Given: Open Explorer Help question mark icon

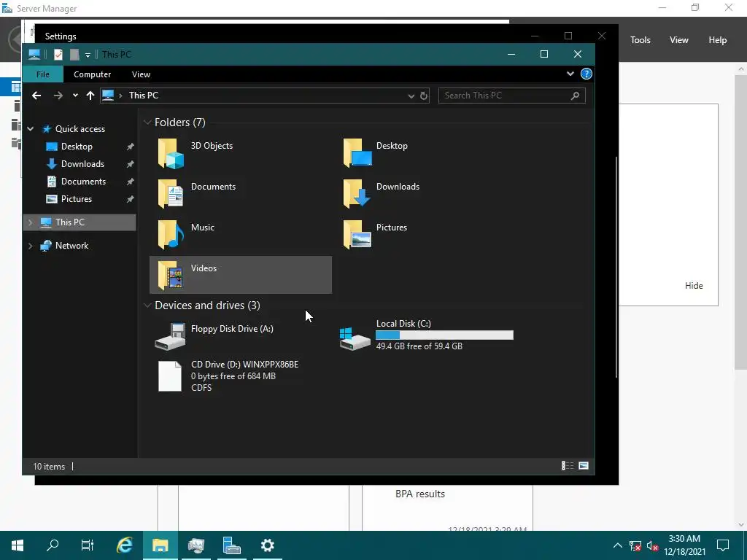Looking at the screenshot, I should coord(587,74).
